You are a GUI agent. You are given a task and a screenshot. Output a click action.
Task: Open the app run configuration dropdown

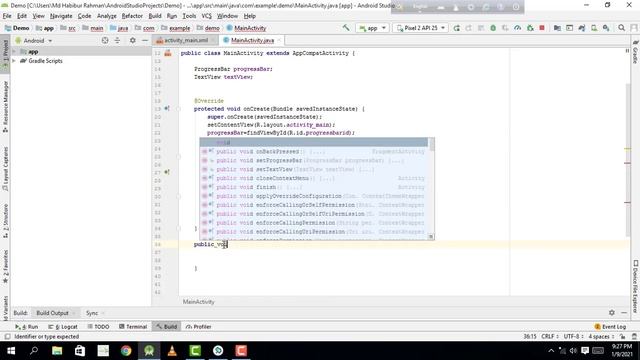tap(372, 28)
